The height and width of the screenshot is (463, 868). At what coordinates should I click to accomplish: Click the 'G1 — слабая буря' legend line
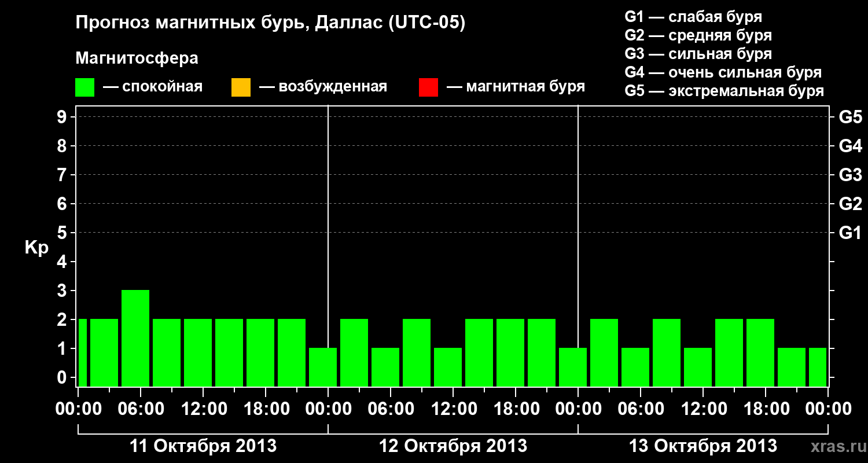pos(693,17)
